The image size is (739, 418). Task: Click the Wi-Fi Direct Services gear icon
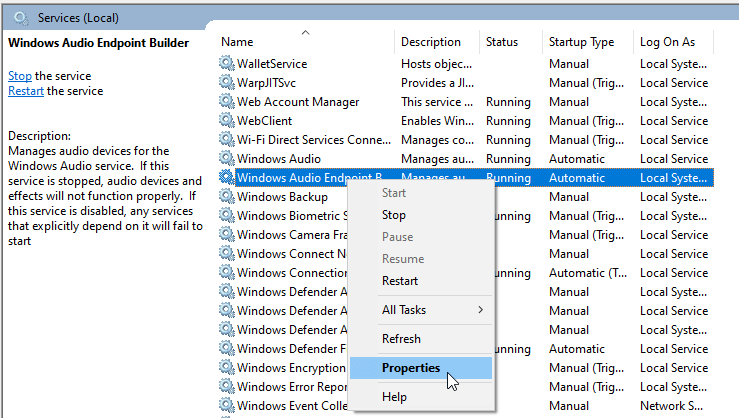pos(227,139)
